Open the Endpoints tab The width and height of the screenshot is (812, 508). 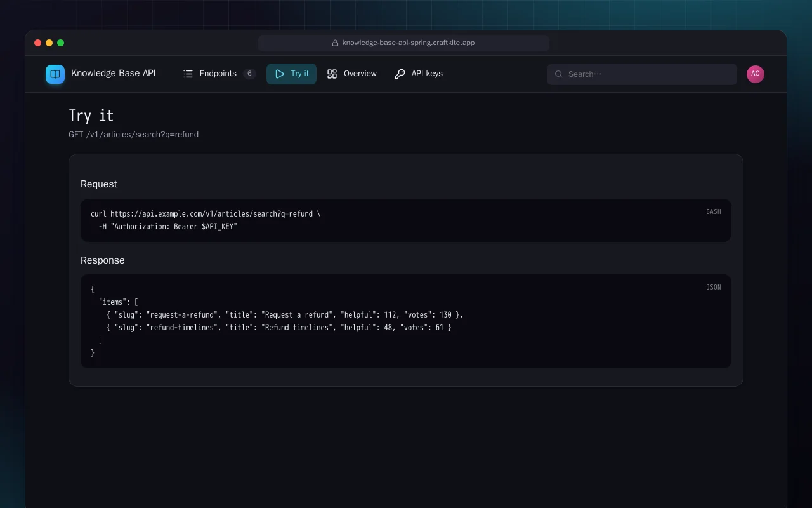[219, 74]
